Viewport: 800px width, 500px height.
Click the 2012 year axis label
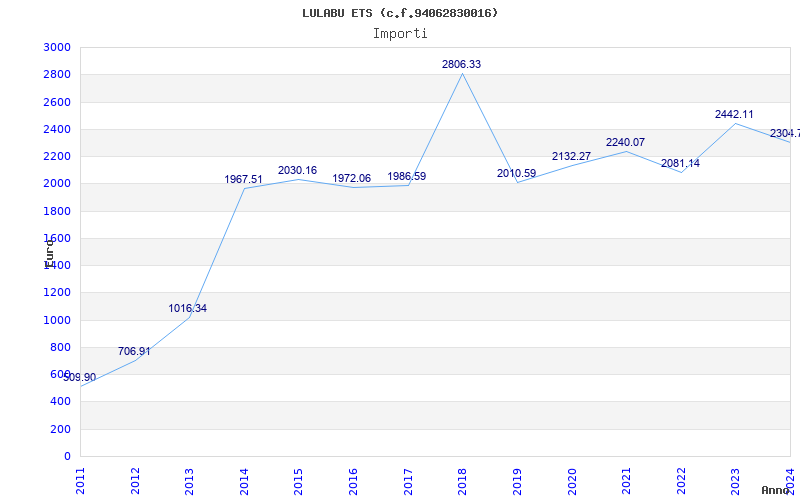[x=135, y=481]
